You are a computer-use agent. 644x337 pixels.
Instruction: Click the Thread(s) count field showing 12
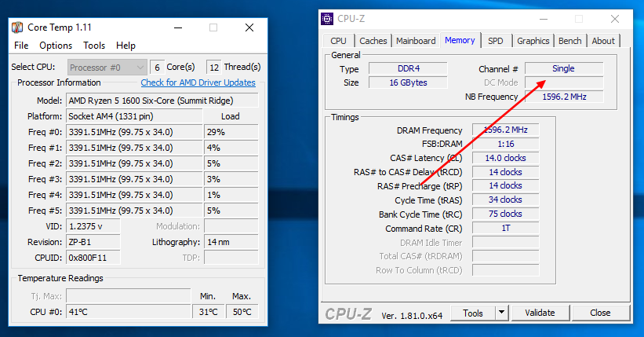(214, 67)
